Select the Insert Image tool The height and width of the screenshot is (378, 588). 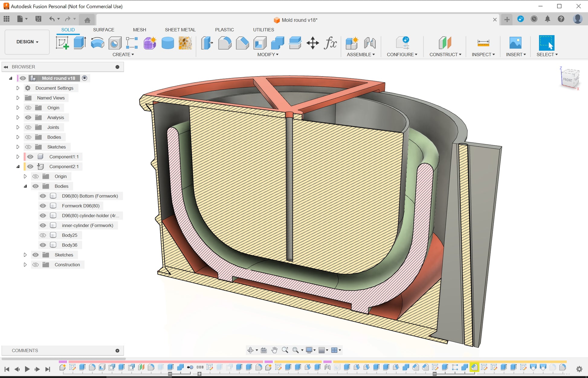[515, 43]
